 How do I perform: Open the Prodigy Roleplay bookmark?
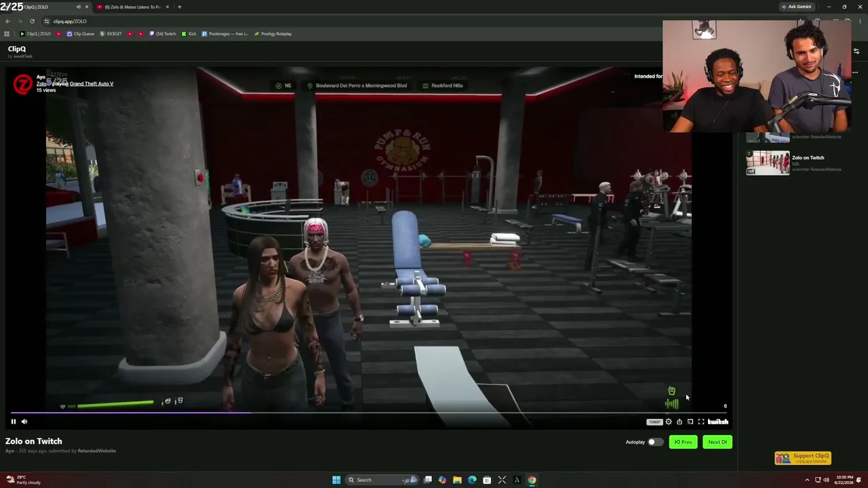[273, 34]
